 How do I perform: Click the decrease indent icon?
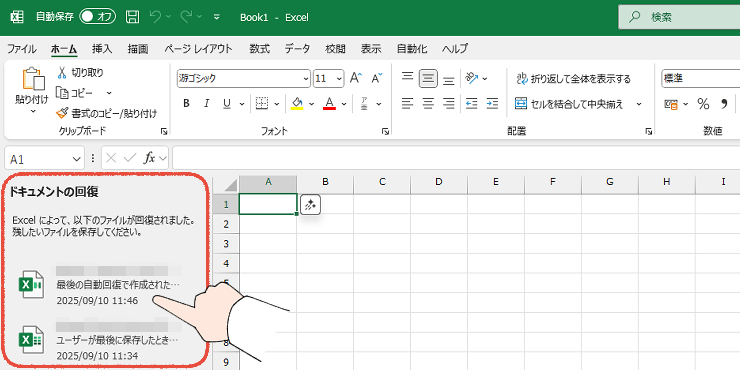(x=471, y=103)
